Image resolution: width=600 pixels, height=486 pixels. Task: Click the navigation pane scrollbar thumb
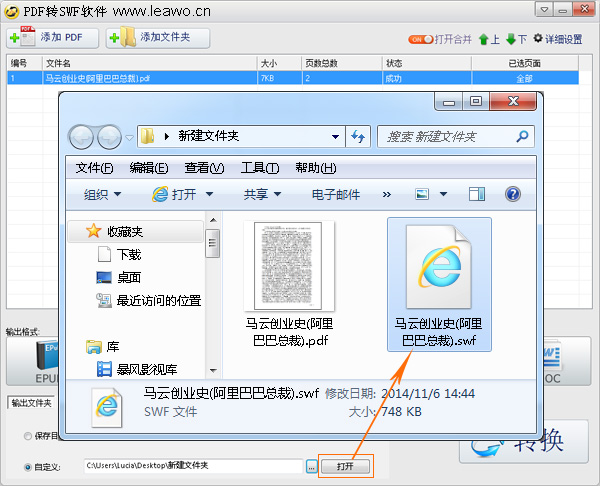212,243
